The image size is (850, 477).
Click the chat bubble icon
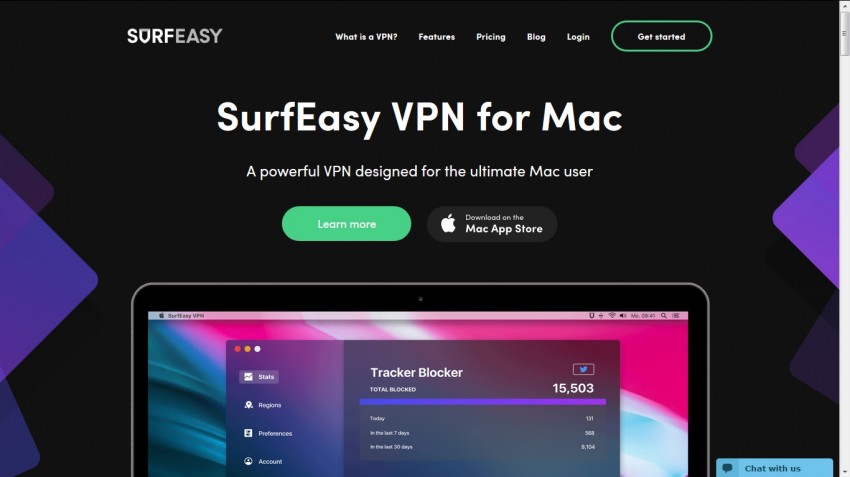click(x=727, y=468)
